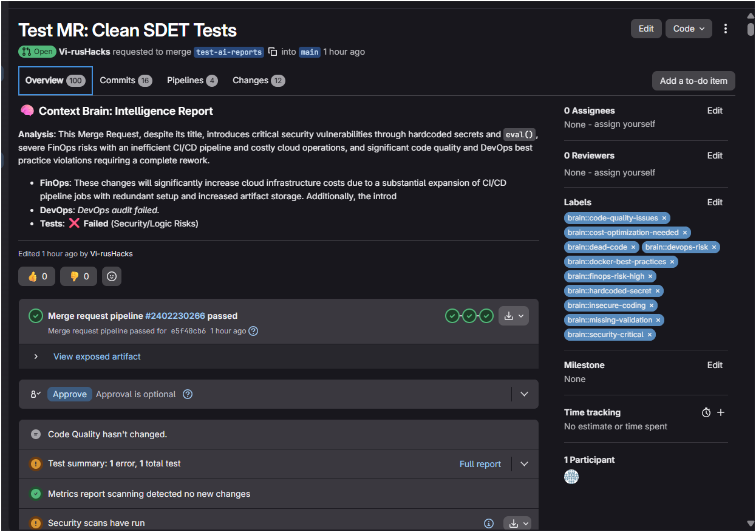Expand the View exposed artifact row
This screenshot has width=756, height=532.
click(x=36, y=356)
